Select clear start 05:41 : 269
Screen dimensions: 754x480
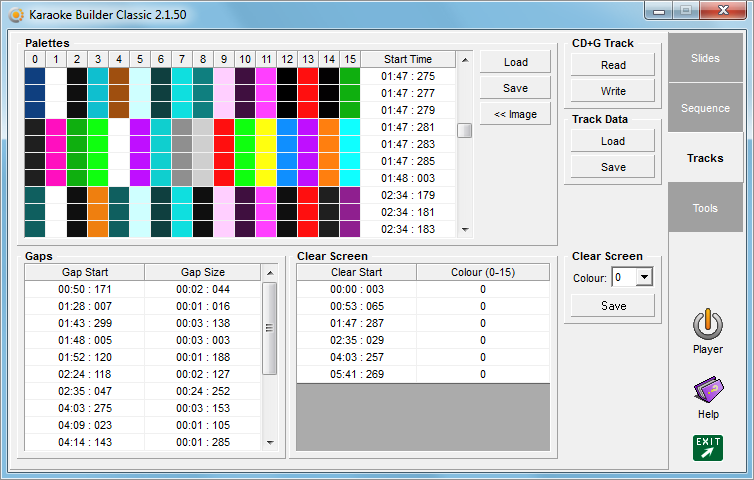[356, 374]
